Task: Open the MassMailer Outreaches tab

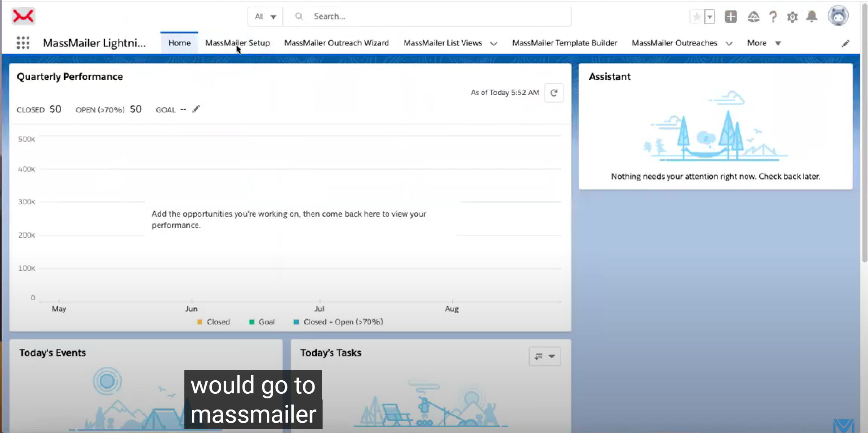Action: coord(674,43)
